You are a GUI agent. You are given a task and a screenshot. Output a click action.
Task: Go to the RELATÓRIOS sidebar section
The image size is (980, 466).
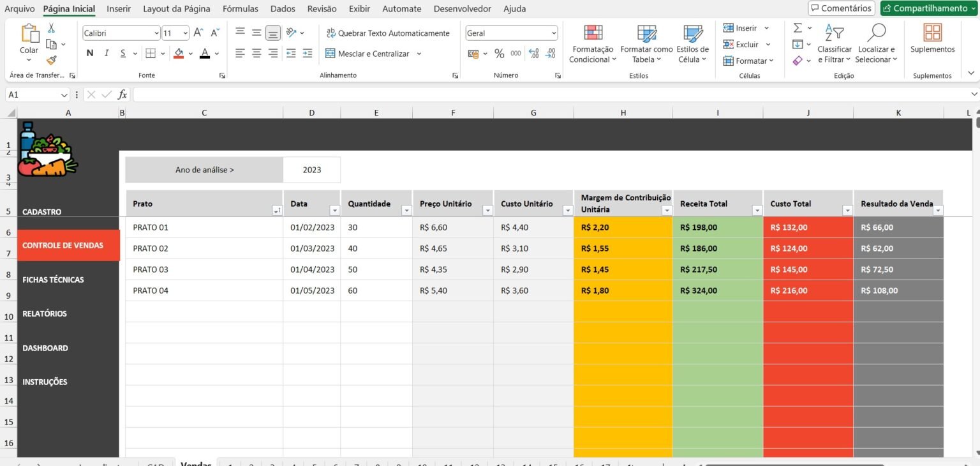click(45, 313)
